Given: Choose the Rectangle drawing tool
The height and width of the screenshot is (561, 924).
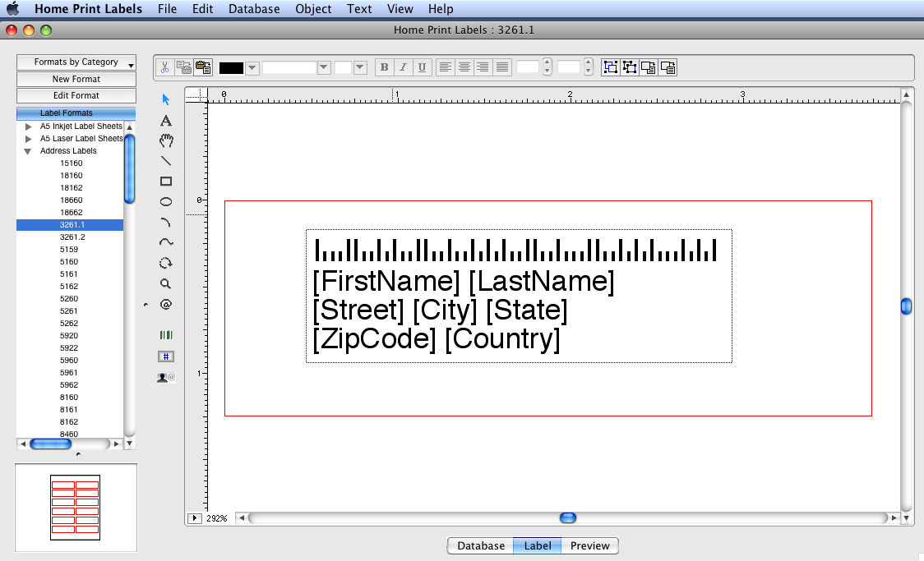Looking at the screenshot, I should (166, 182).
